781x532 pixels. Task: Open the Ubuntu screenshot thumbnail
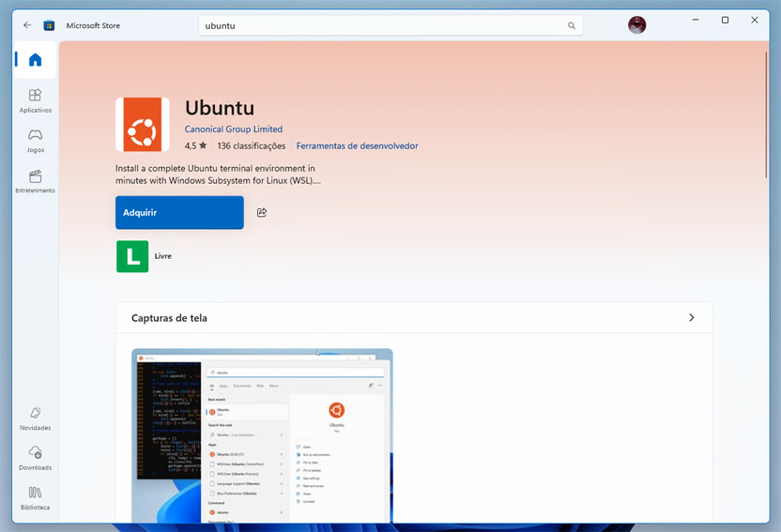pos(262,435)
